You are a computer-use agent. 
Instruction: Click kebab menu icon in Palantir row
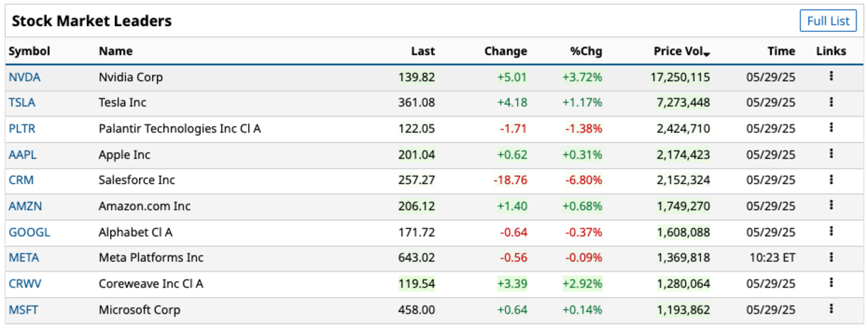pyautogui.click(x=831, y=128)
